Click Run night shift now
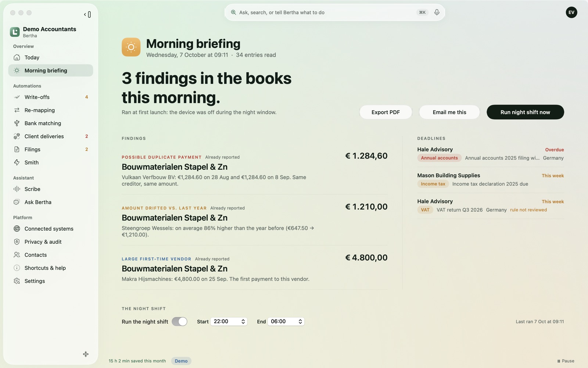The width and height of the screenshot is (588, 368). point(525,112)
